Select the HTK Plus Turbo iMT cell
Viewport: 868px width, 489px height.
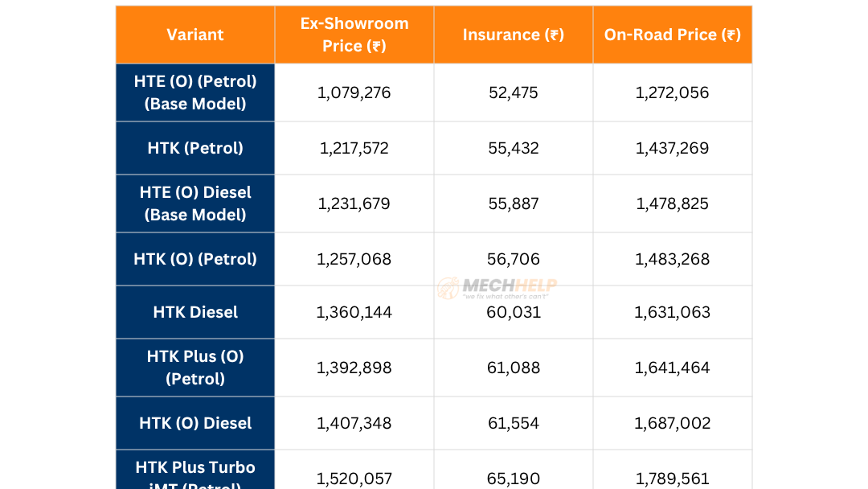(x=195, y=475)
